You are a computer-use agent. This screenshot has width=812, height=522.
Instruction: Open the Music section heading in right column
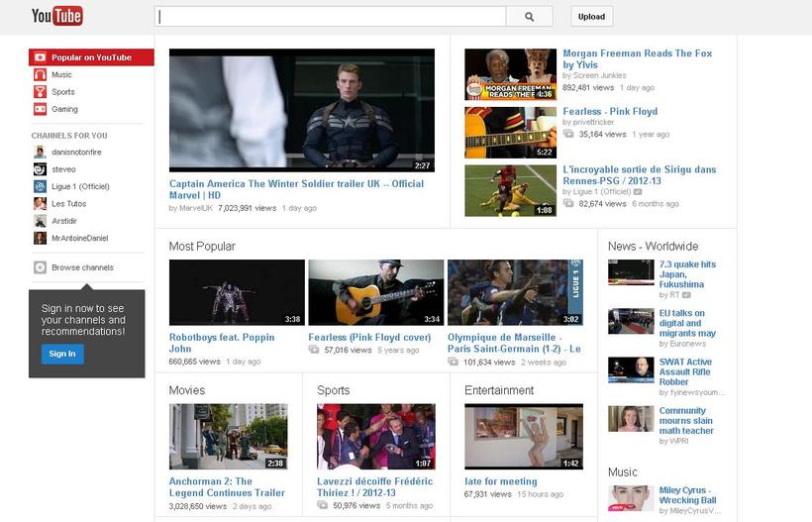coord(623,472)
